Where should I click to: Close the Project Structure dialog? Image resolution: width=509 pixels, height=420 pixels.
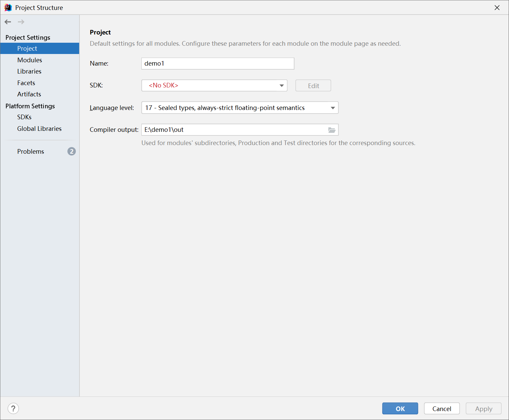(x=497, y=8)
